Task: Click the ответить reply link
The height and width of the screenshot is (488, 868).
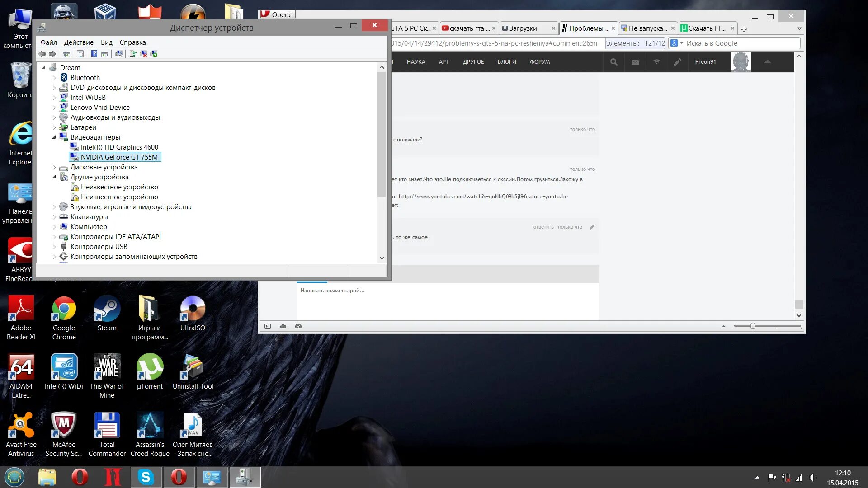Action: [x=543, y=227]
